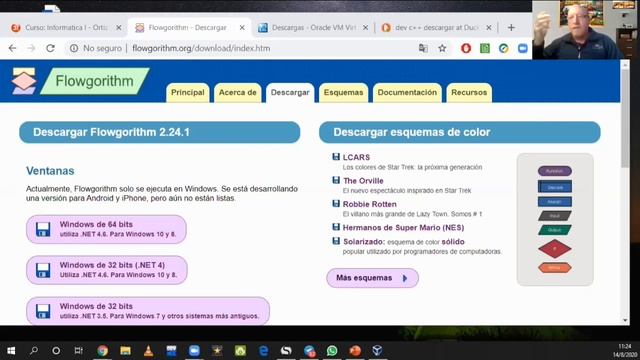Open the LCARS color scheme link

356,157
